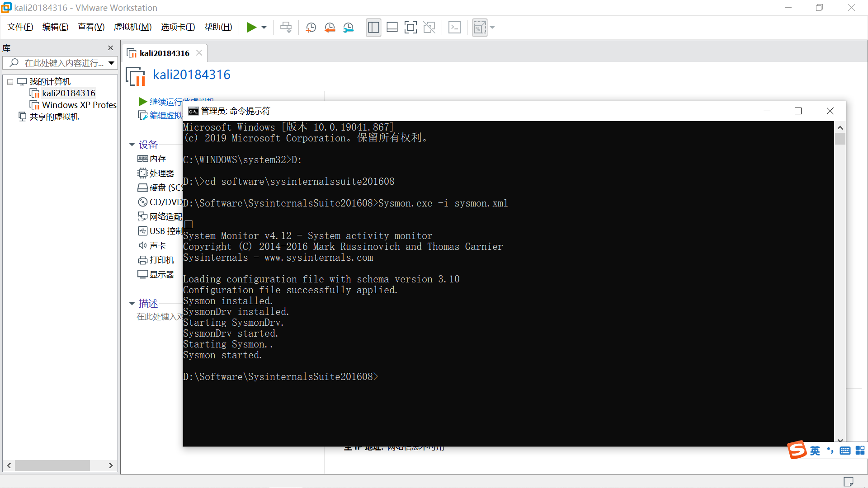Screen dimensions: 868x488
Task: Select the 声卡 device entry
Action: 152,245
